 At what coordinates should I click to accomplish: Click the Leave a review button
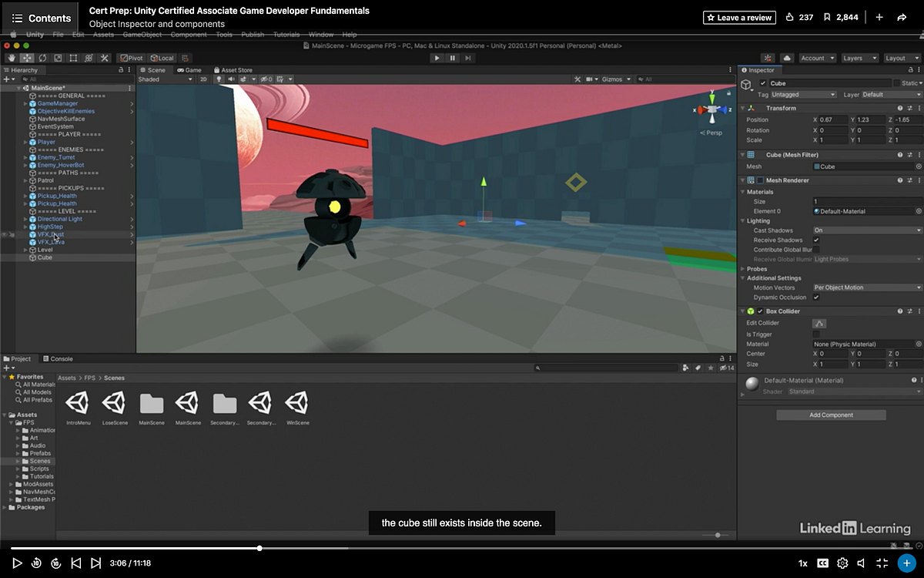point(739,17)
